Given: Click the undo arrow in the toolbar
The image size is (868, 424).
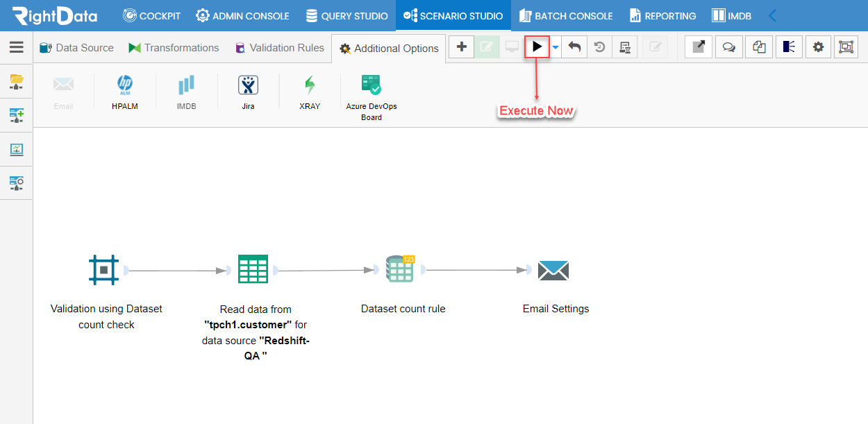Looking at the screenshot, I should point(575,46).
